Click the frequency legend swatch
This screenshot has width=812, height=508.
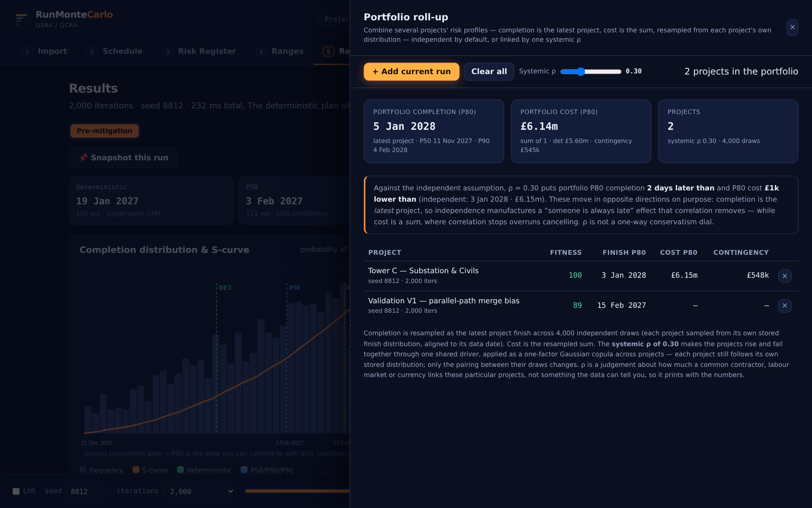pyautogui.click(x=83, y=470)
